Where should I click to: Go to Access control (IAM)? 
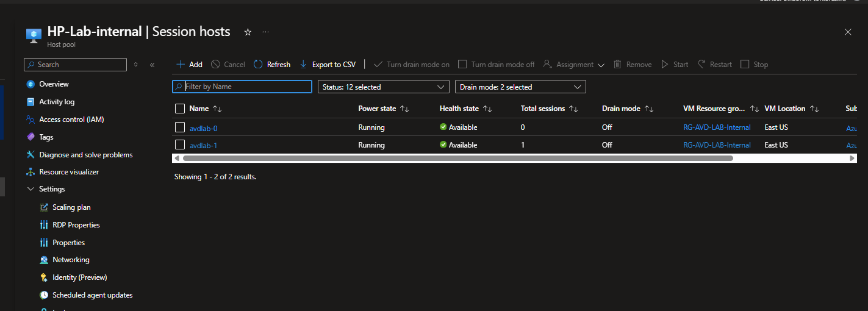pyautogui.click(x=71, y=120)
